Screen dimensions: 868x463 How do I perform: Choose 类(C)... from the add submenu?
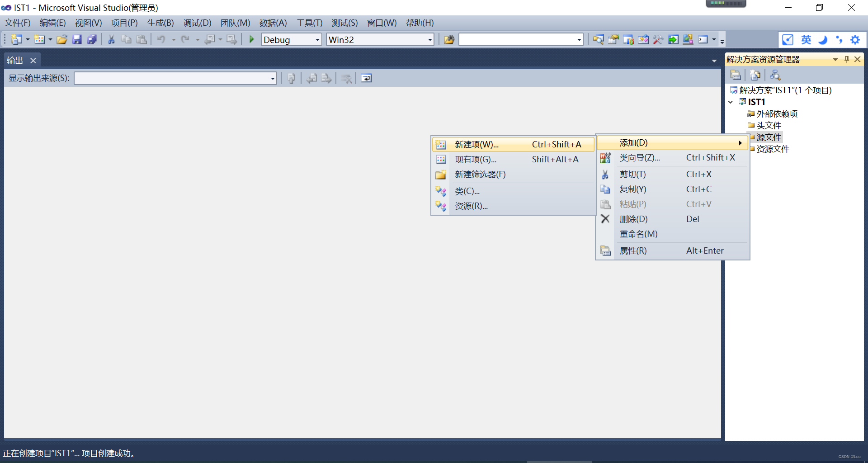(x=513, y=191)
